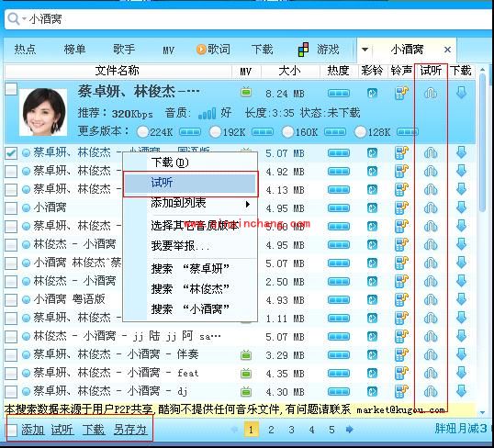This screenshot has width=494, height=448.
Task: Select the 160K version radio button
Action: [287, 131]
